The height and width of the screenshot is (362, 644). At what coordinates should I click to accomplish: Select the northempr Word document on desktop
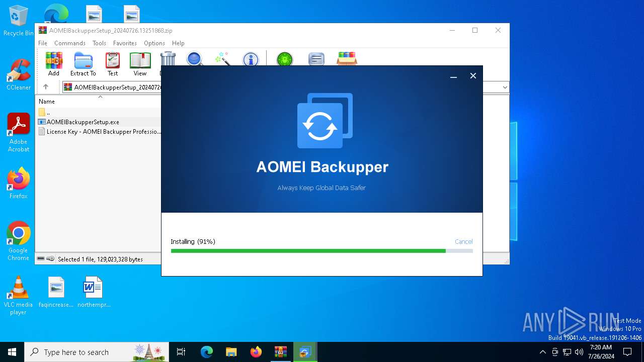(x=94, y=292)
